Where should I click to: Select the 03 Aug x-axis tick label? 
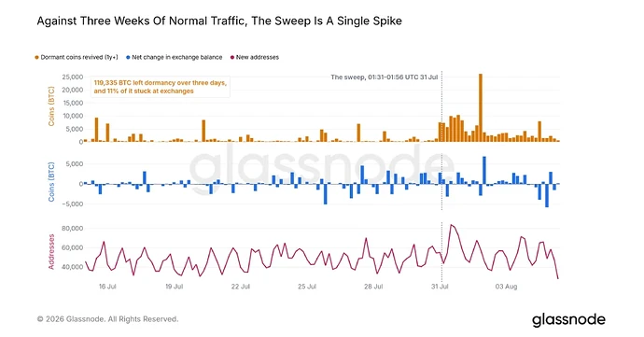coord(506,287)
